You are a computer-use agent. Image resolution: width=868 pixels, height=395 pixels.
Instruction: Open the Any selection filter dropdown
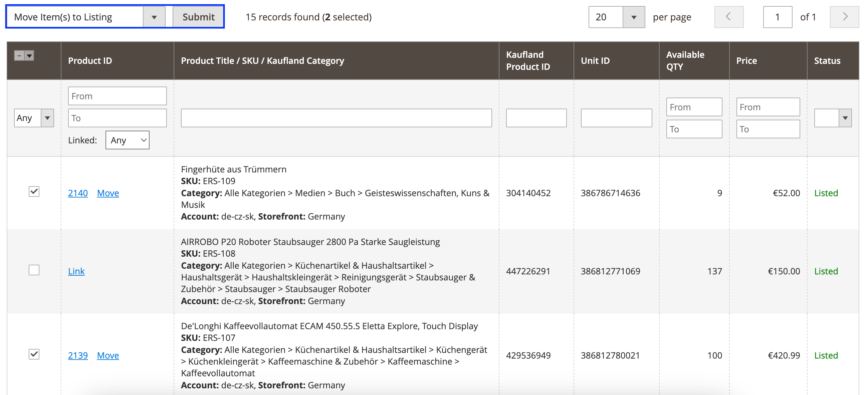(34, 118)
